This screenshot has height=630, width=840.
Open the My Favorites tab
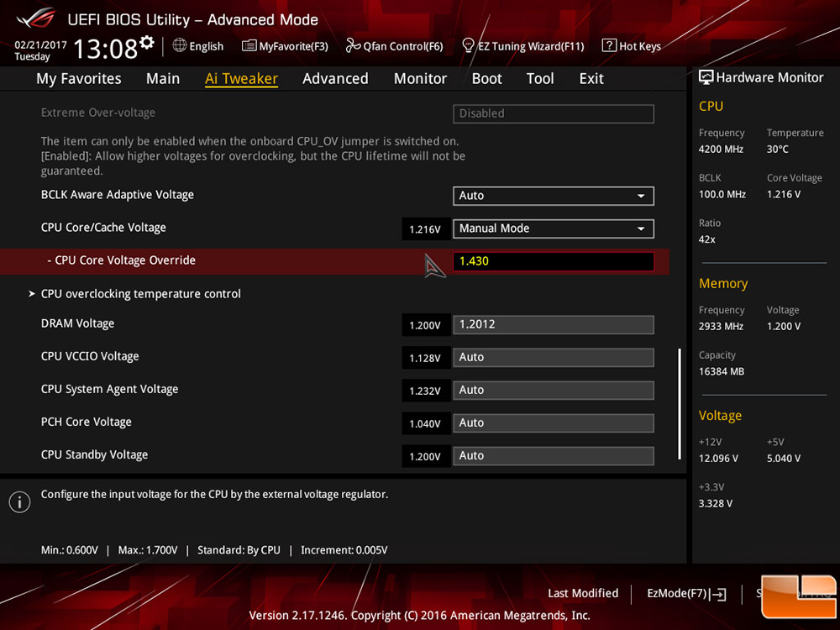point(79,79)
